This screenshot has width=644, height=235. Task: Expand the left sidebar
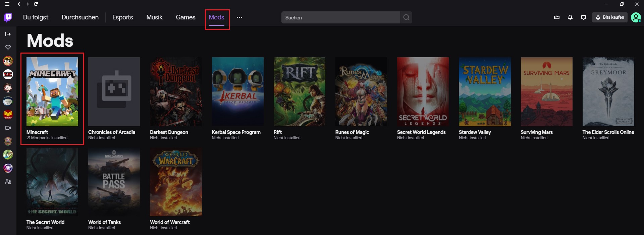click(8, 34)
